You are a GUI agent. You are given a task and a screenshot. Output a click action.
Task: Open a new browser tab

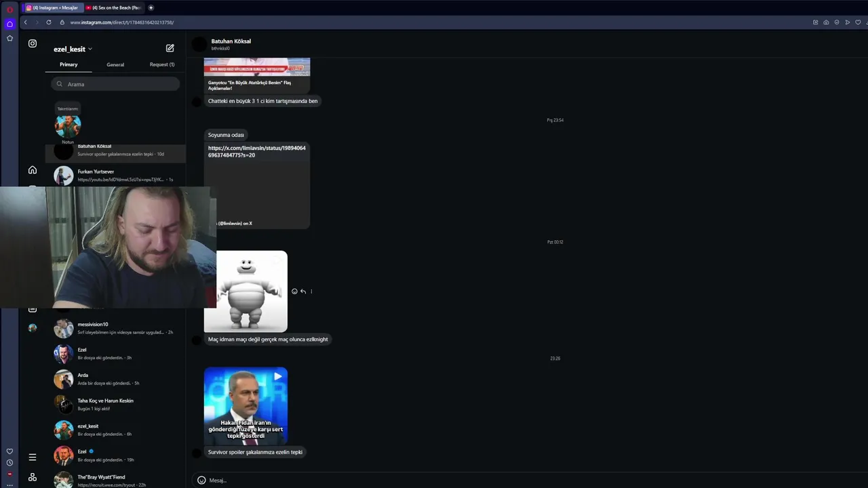pyautogui.click(x=151, y=7)
